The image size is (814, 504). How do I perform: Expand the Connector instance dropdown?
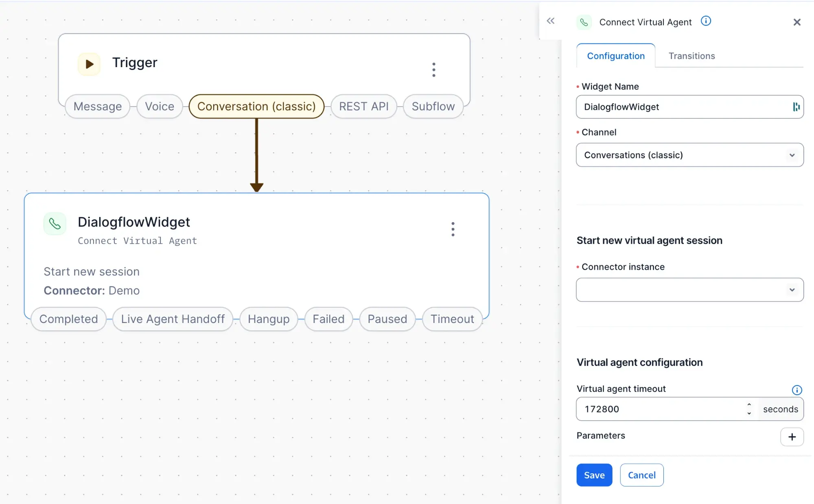[690, 290]
